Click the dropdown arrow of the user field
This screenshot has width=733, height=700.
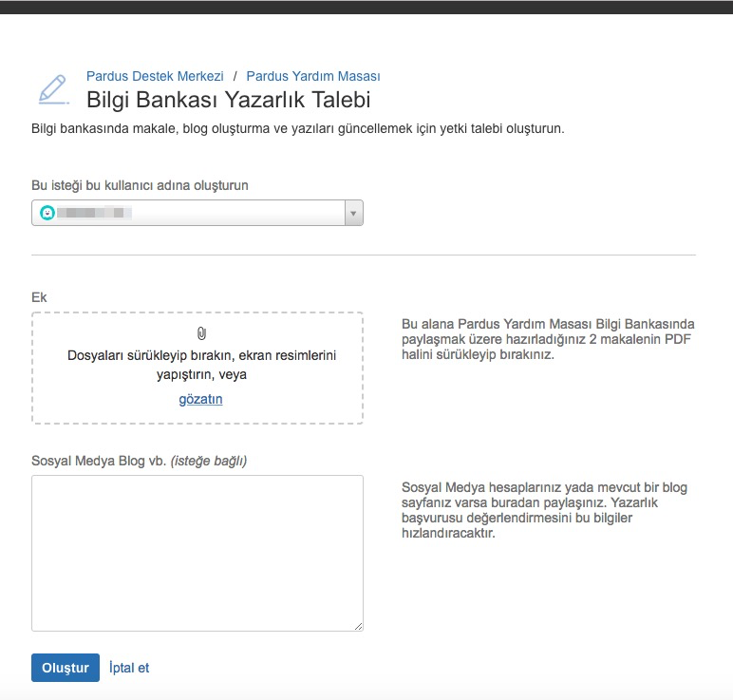pyautogui.click(x=353, y=213)
